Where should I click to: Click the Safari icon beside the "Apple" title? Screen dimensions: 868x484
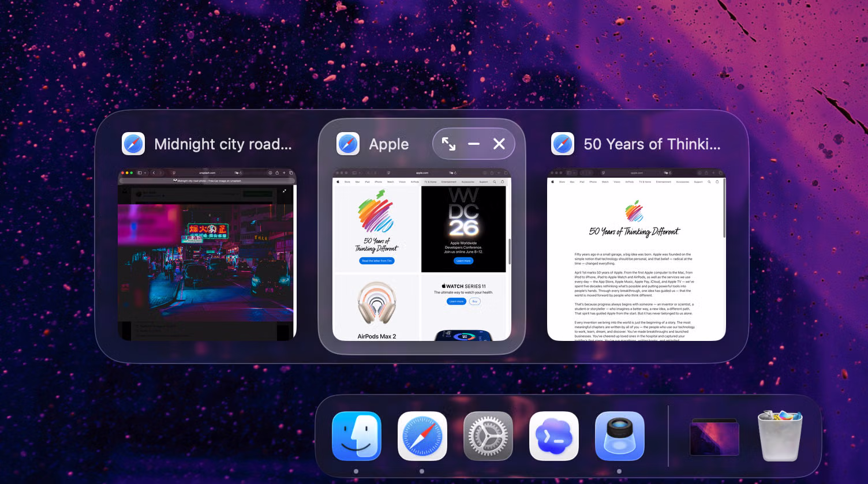click(x=348, y=144)
